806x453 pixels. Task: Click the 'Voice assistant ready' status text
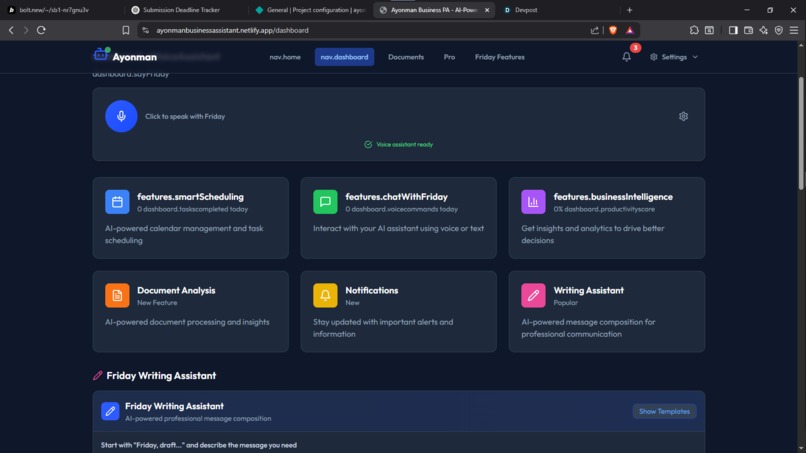pyautogui.click(x=405, y=144)
